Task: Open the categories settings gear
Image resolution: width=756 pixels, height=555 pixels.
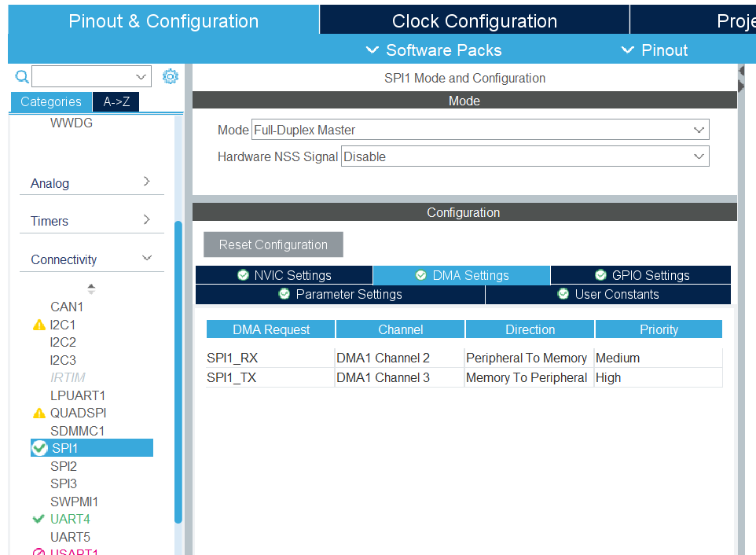Action: tap(171, 76)
